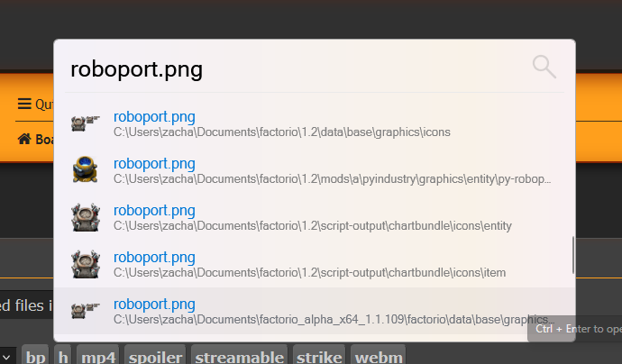Click the streamable BBCode button
This screenshot has width=622, height=364.
point(239,357)
